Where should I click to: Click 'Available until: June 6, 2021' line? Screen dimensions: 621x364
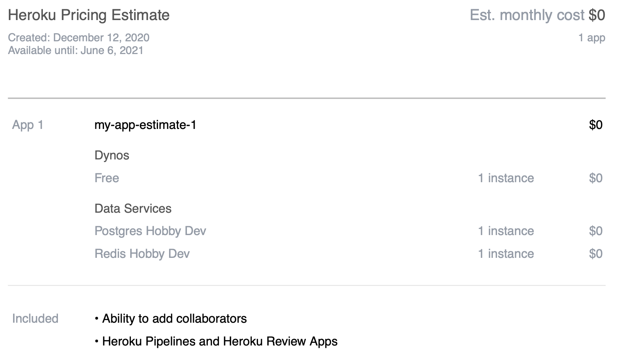tap(76, 50)
